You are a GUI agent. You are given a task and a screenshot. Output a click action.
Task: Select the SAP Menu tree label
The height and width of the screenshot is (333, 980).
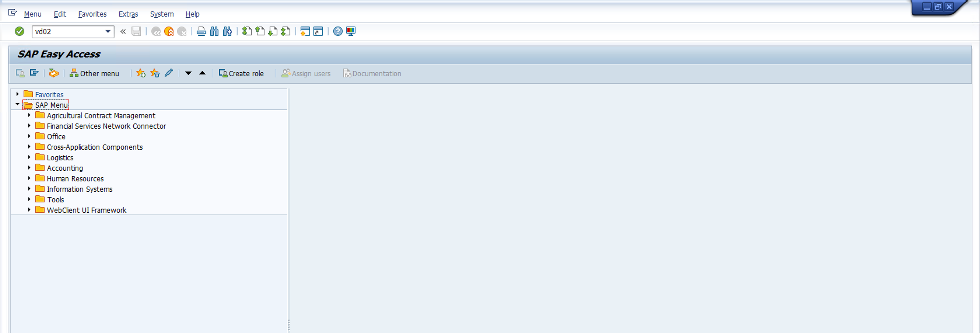[x=51, y=105]
